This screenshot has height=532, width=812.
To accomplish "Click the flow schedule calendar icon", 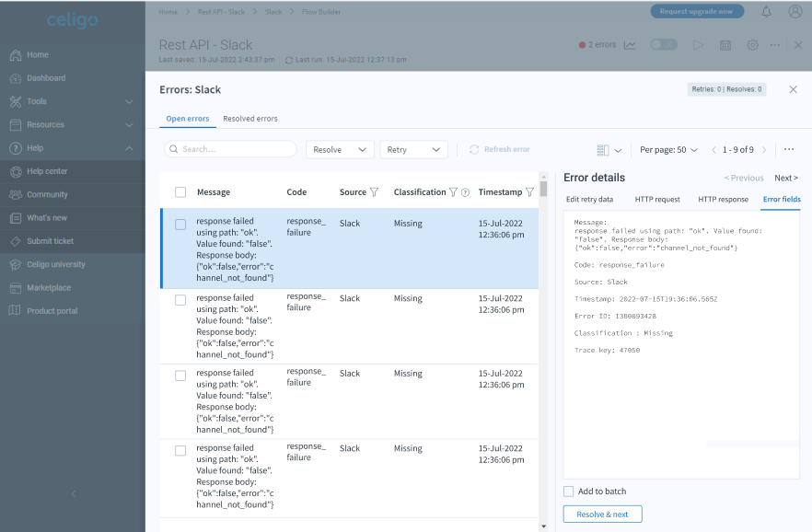I will click(725, 45).
